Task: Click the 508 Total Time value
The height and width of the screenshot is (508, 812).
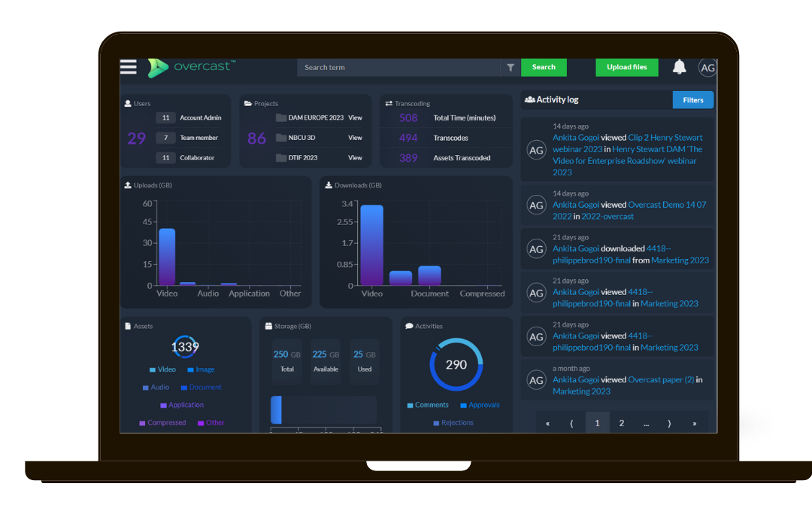Action: (408, 117)
